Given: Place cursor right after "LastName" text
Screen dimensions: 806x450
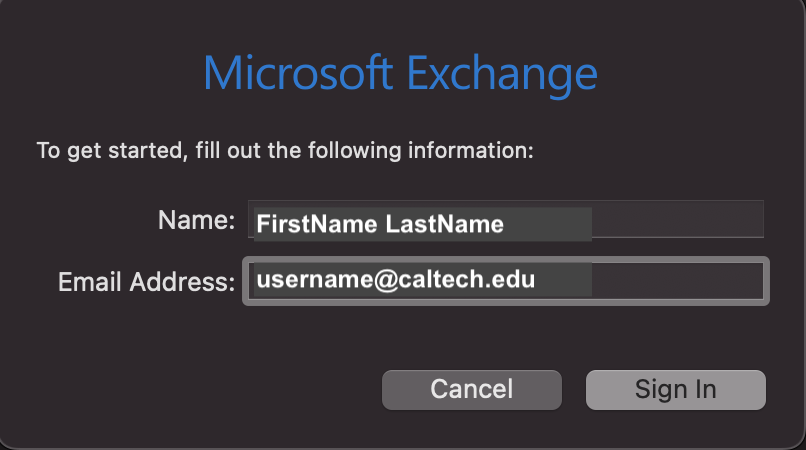Looking at the screenshot, I should click(x=505, y=224).
